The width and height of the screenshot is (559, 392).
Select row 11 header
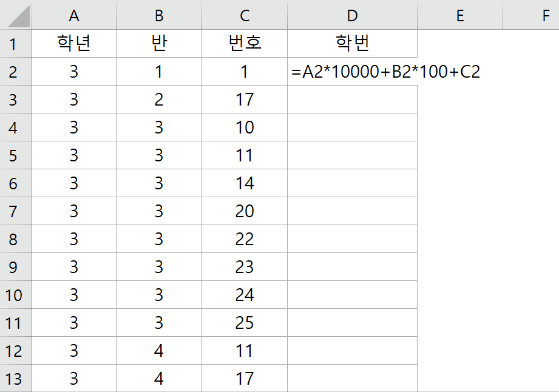(x=16, y=323)
